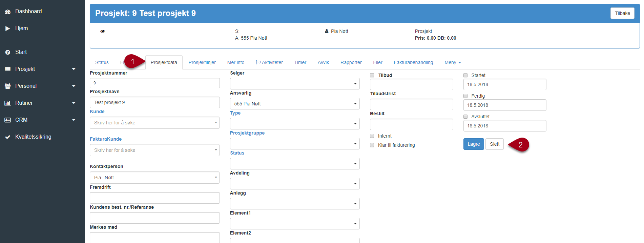The width and height of the screenshot is (644, 243).
Task: Click the Kunde label link
Action: 97,112
